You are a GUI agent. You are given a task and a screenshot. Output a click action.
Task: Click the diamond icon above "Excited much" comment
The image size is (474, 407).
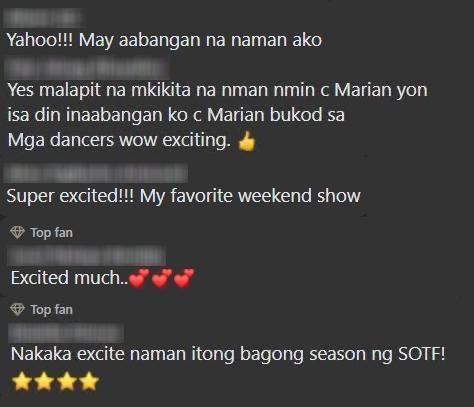(x=17, y=232)
